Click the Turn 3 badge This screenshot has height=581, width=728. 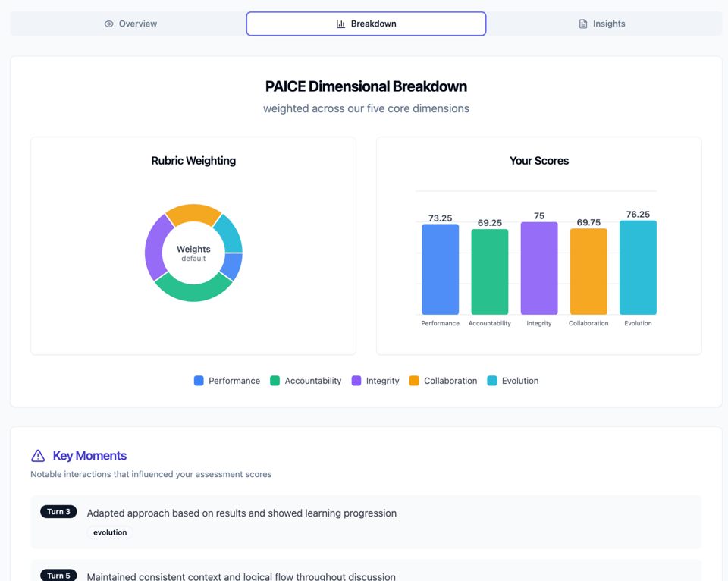58,512
